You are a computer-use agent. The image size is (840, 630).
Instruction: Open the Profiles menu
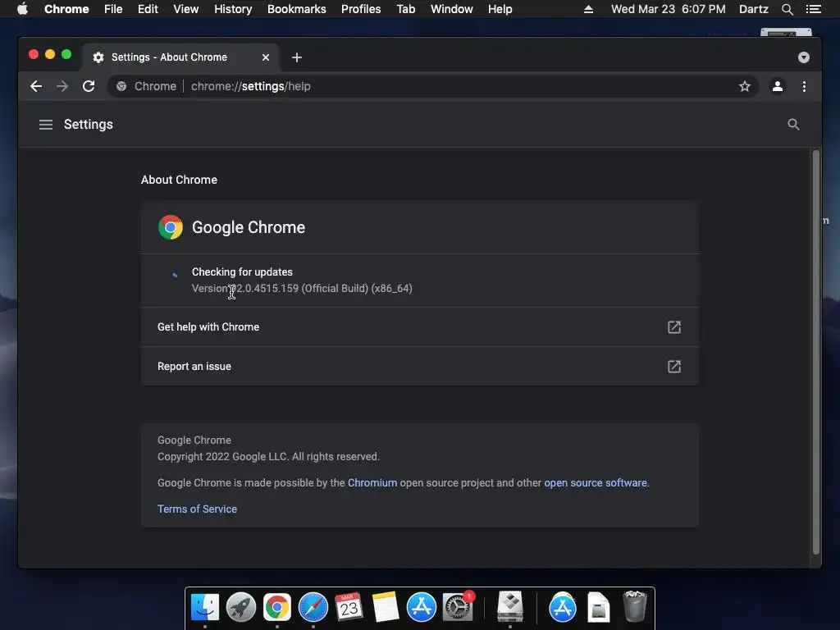361,9
